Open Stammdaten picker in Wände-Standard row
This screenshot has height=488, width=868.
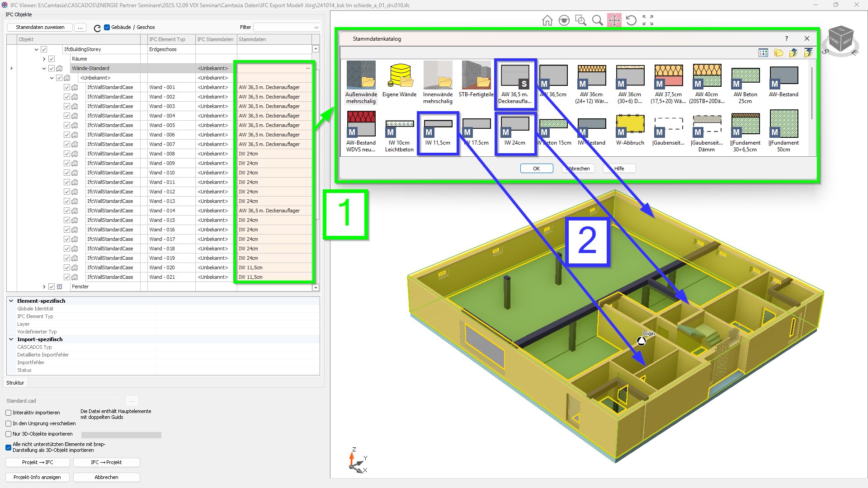click(x=308, y=68)
